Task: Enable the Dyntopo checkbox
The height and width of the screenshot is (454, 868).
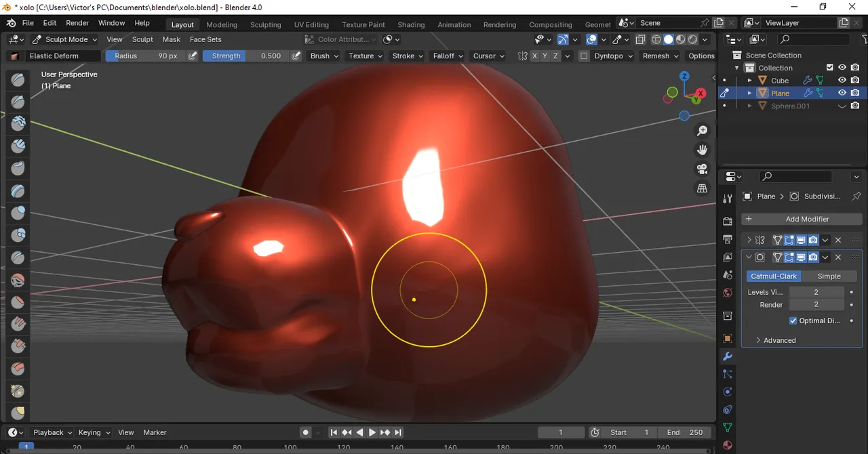Action: (584, 56)
